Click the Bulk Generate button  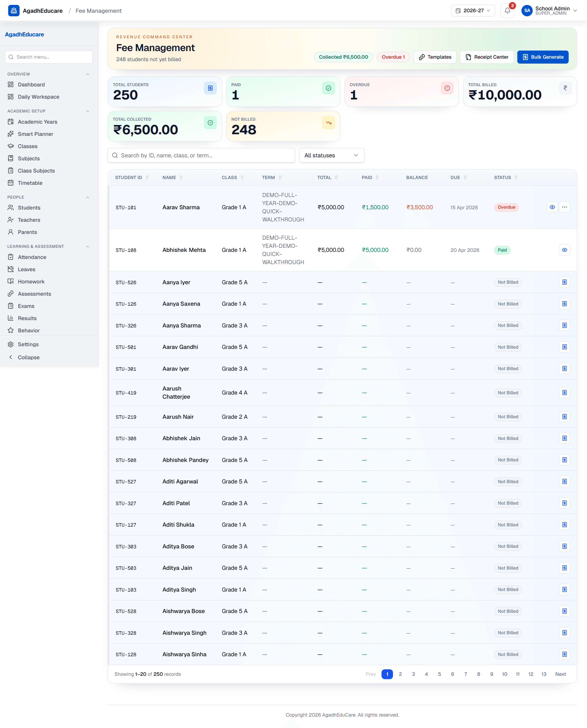[x=543, y=57]
